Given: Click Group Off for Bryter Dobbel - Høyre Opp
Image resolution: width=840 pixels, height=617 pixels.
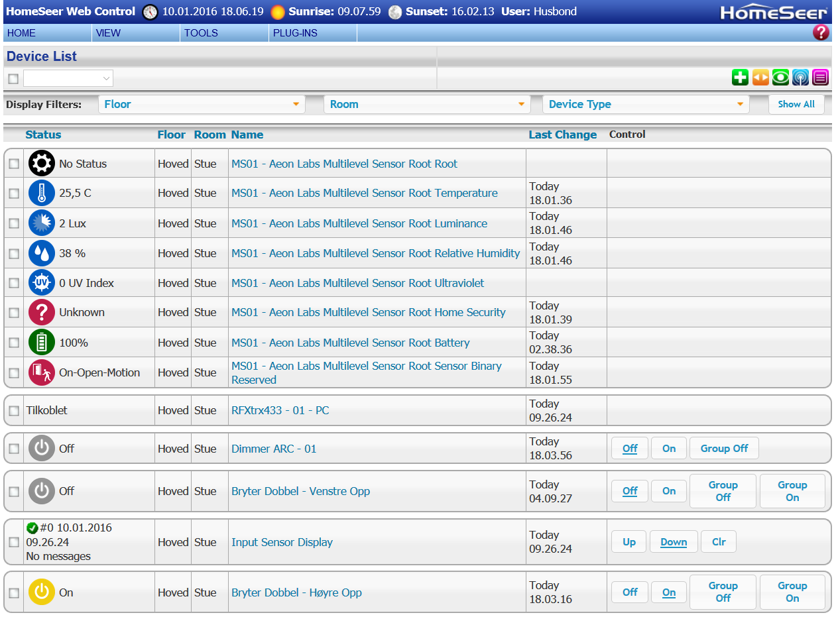Looking at the screenshot, I should (x=723, y=592).
